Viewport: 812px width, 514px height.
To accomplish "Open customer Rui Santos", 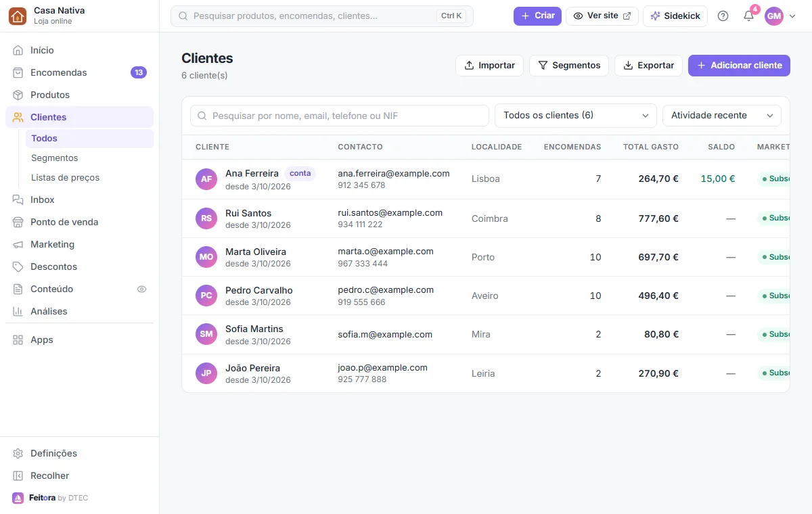I will tap(248, 213).
